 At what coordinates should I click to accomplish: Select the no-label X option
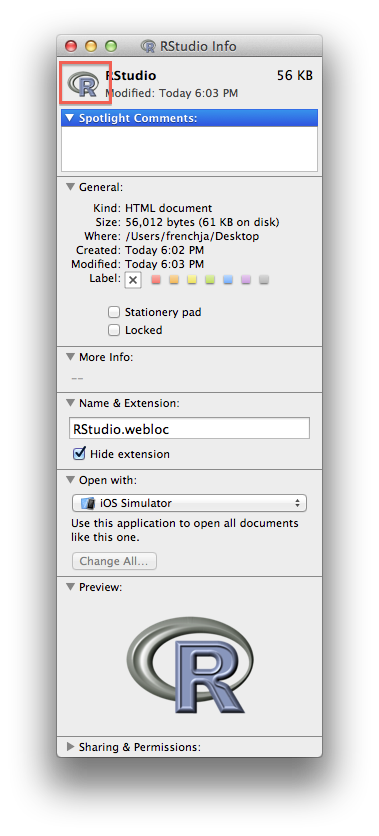[133, 280]
